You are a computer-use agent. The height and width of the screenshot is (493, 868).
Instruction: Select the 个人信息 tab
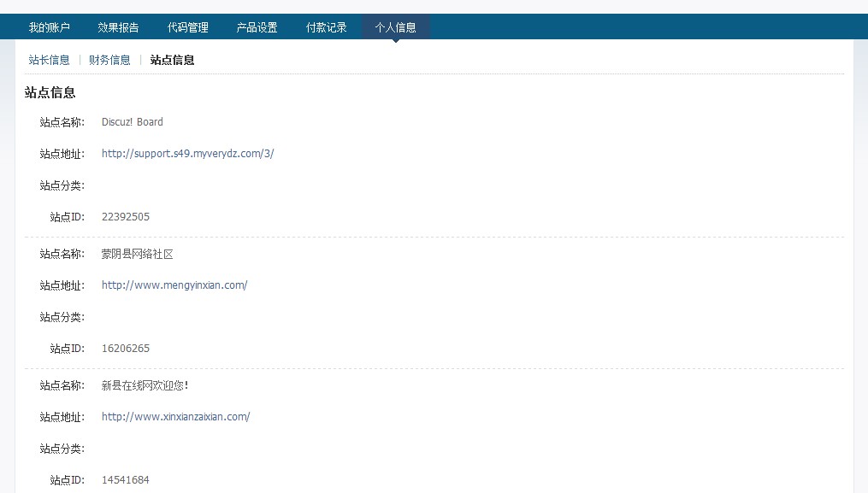(x=395, y=27)
